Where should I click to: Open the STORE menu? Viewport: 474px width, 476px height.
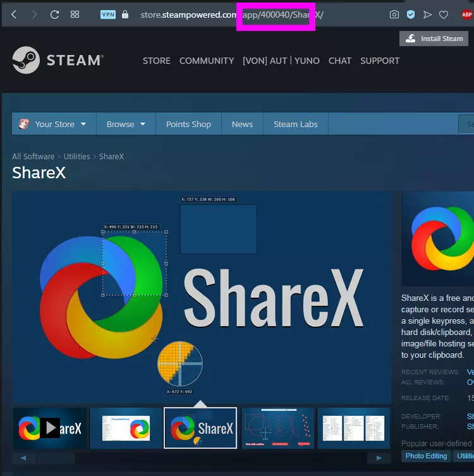[157, 61]
